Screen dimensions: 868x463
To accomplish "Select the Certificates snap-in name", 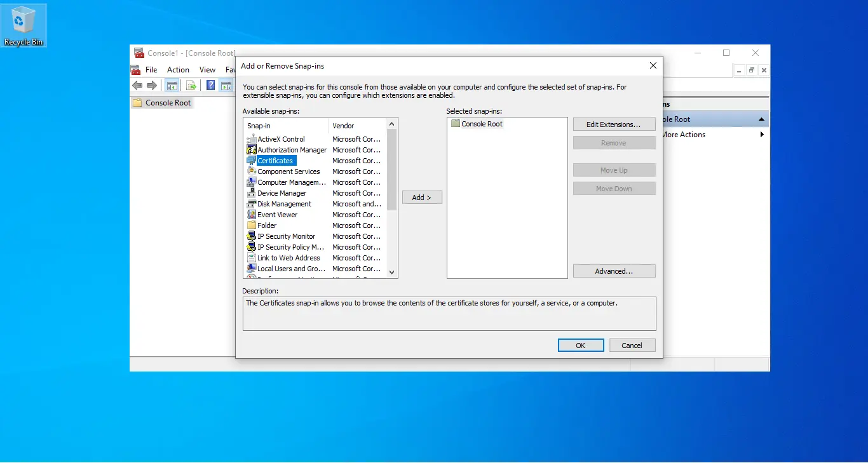I will 276,161.
